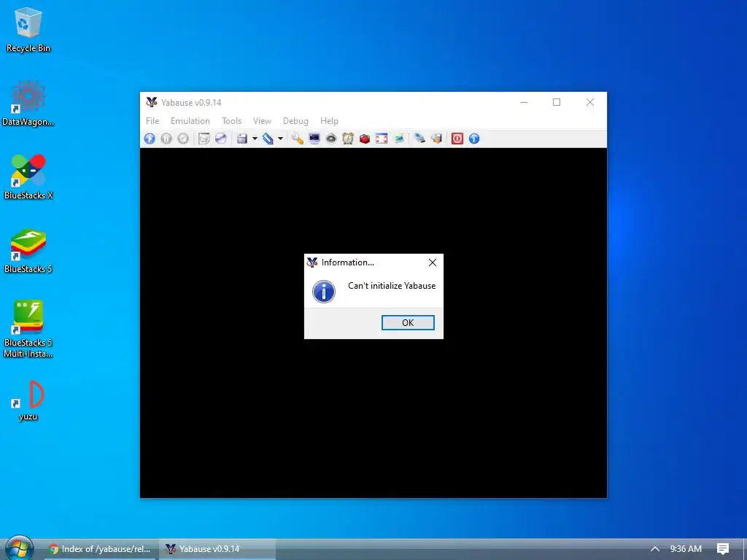Viewport: 747px width, 560px height.
Task: Confirm the Information dialog with OK
Action: click(408, 322)
